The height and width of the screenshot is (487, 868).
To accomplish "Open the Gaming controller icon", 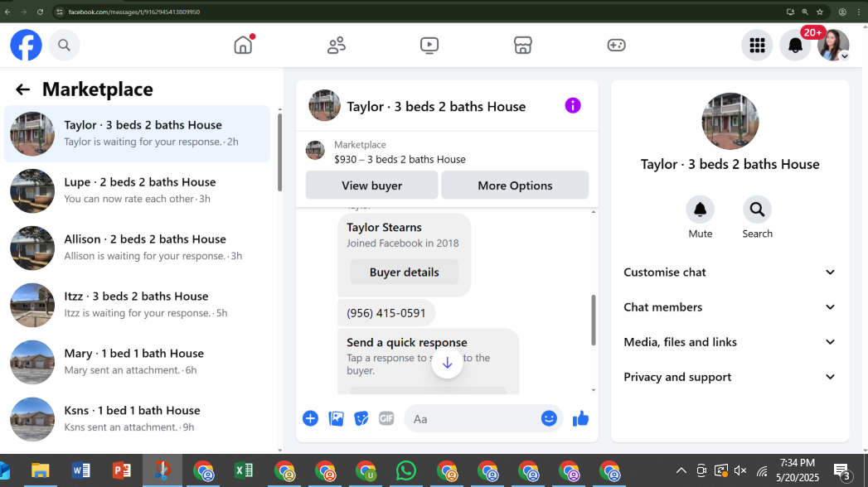I will point(616,45).
